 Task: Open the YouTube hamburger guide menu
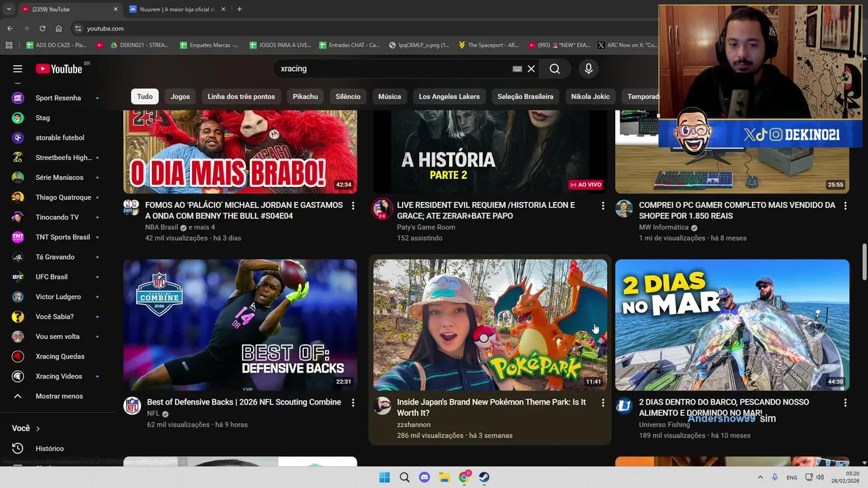[x=18, y=68]
